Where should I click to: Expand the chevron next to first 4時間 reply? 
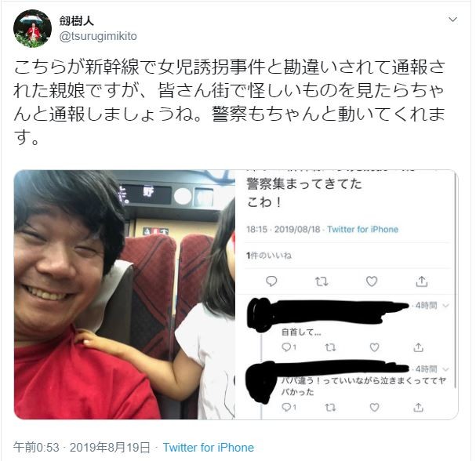click(445, 306)
